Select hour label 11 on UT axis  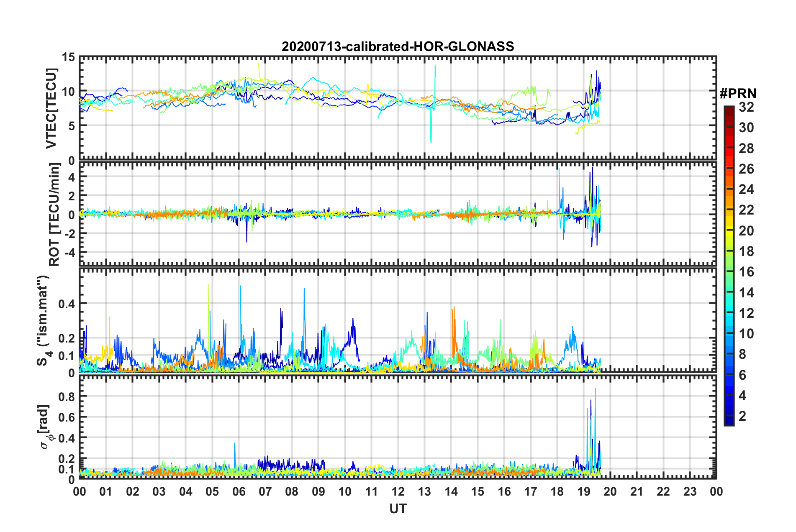372,491
